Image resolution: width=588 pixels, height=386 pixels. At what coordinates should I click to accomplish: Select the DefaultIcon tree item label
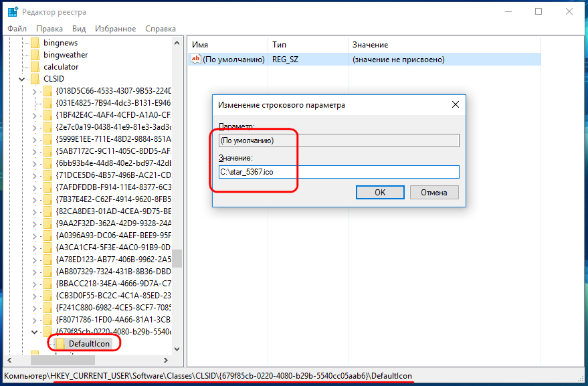tap(89, 344)
